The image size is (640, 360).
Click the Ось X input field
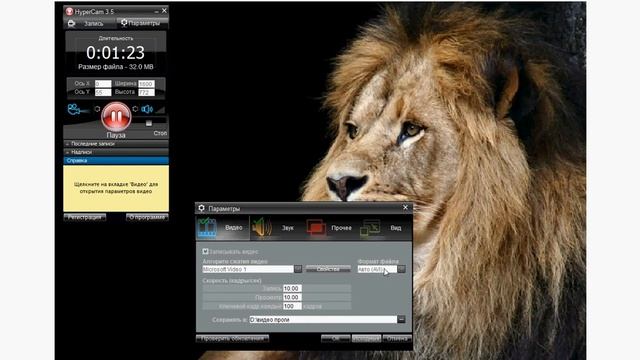pyautogui.click(x=103, y=84)
